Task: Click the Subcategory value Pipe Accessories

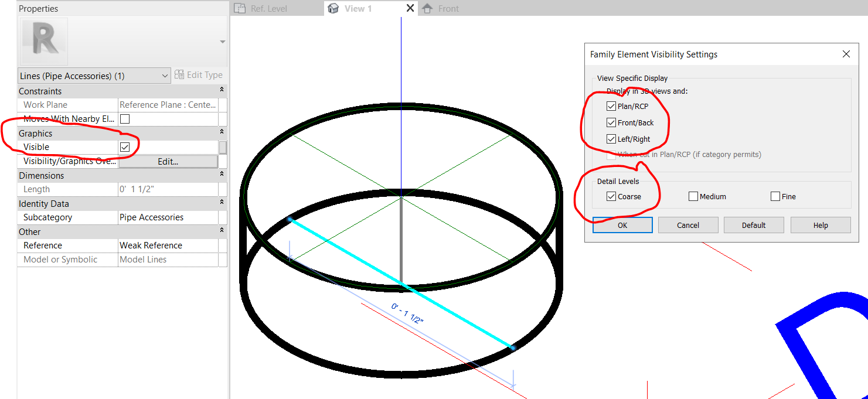Action: pos(168,217)
